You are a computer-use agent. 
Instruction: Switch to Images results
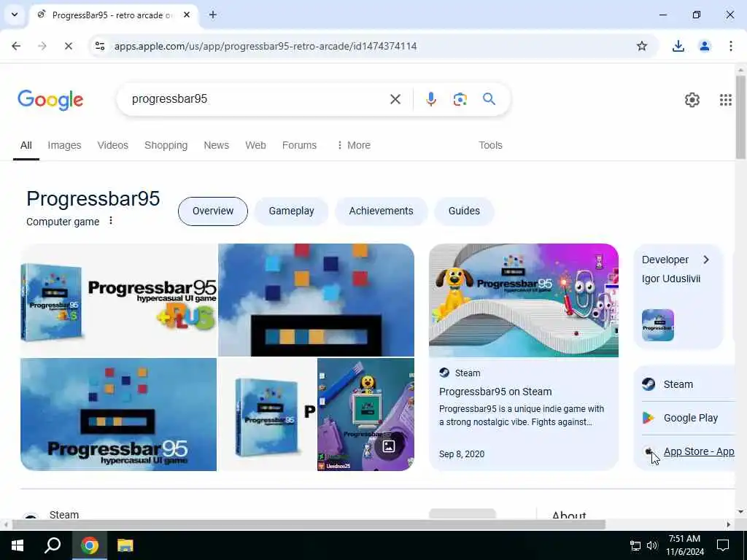[64, 145]
